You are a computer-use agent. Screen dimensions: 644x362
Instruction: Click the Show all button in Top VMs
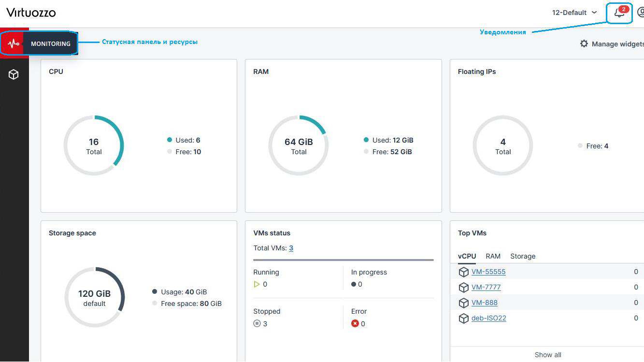[547, 355]
